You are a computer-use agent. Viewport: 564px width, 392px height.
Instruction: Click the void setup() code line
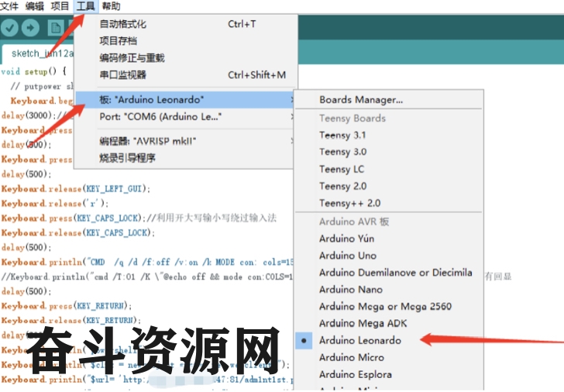(34, 71)
